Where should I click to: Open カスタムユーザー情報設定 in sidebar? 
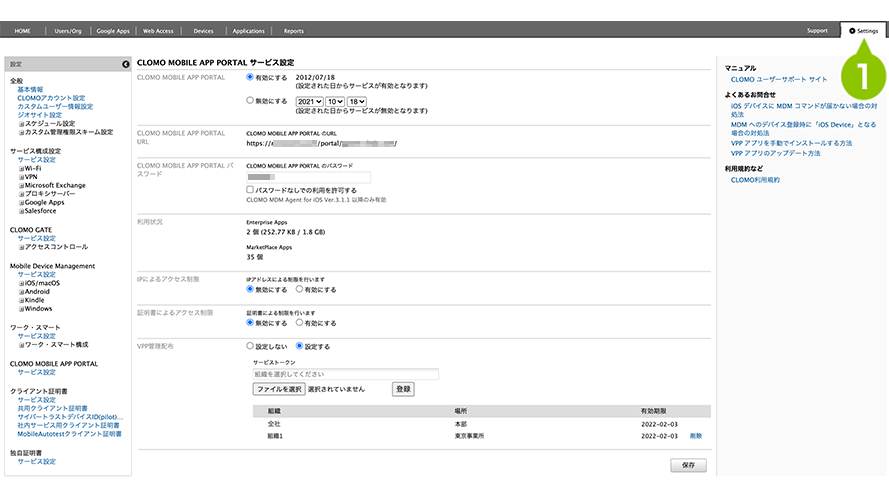point(55,107)
